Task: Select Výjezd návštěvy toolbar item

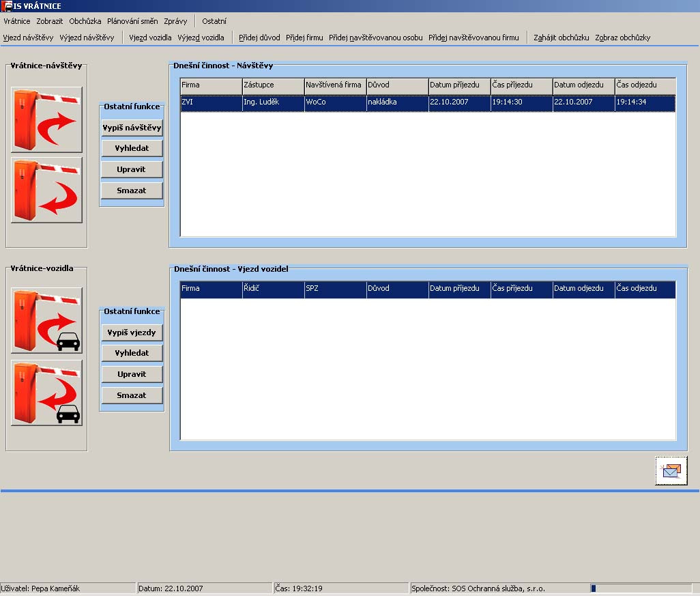Action: pos(87,38)
